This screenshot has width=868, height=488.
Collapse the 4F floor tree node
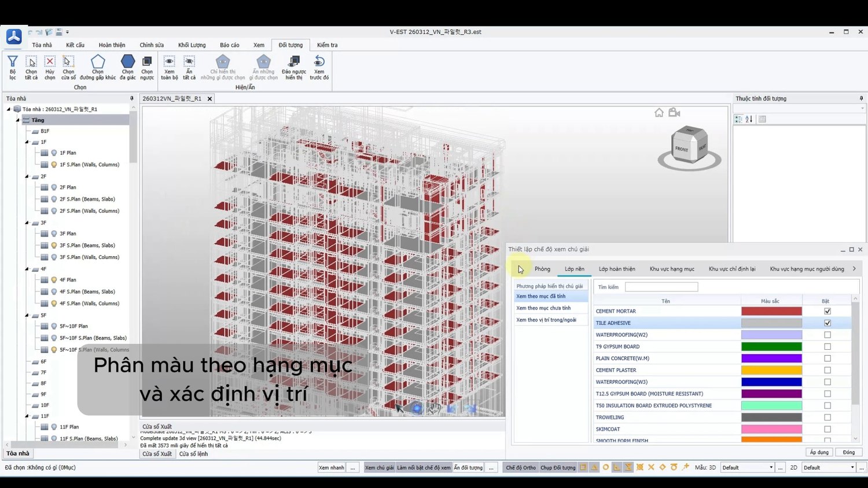pos(27,269)
